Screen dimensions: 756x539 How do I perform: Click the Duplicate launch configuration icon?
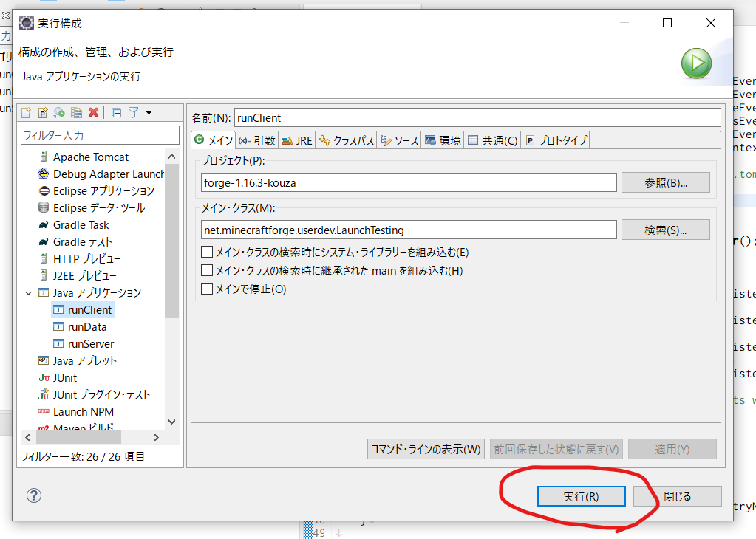pyautogui.click(x=76, y=113)
